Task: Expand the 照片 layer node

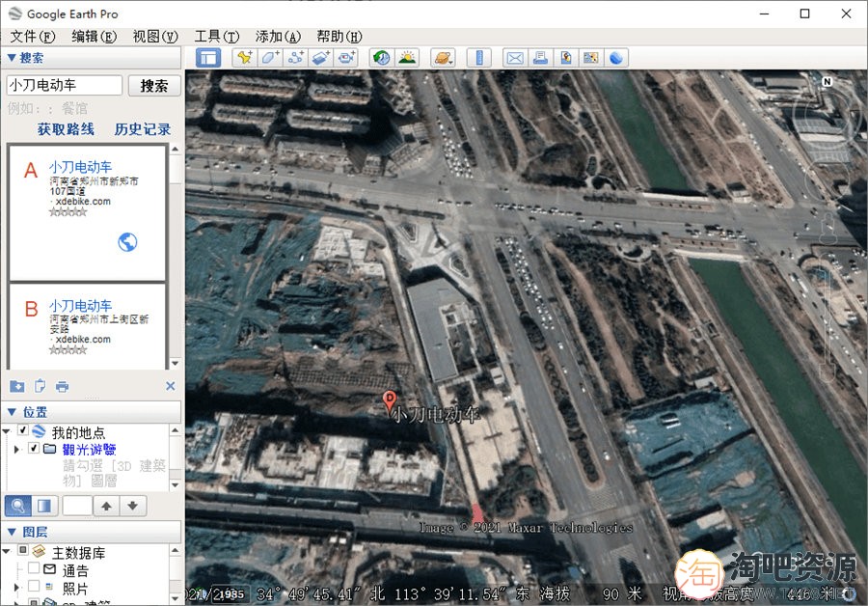Action: 16,587
